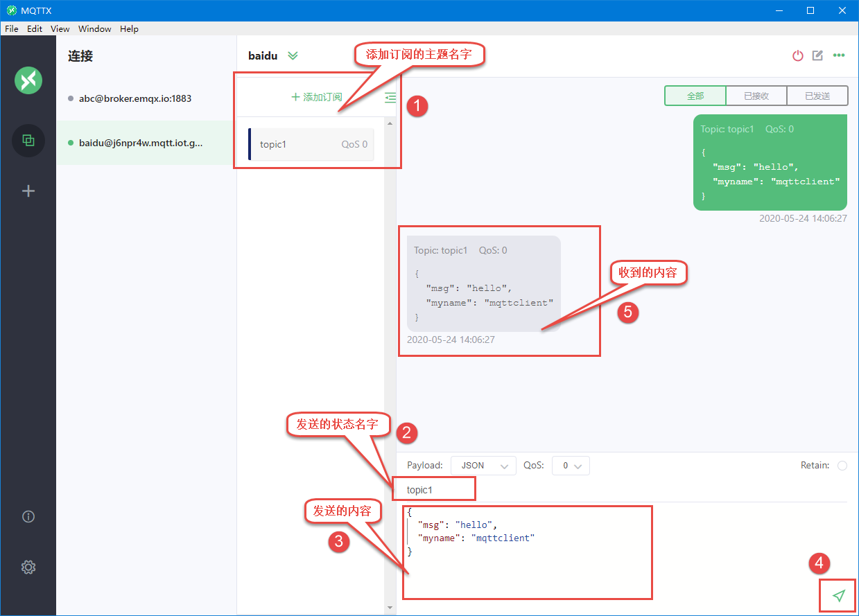Expand the baidu connection chevron
Viewport: 859px width, 616px height.
point(293,55)
